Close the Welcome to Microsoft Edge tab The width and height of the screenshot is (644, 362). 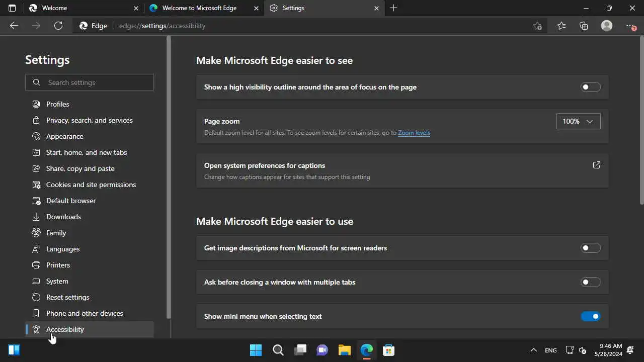tap(257, 8)
